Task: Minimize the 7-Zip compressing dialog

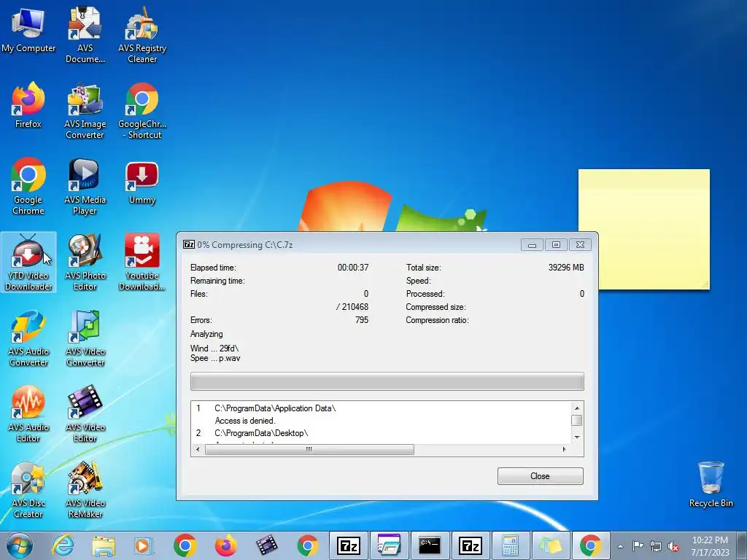Action: [x=532, y=245]
